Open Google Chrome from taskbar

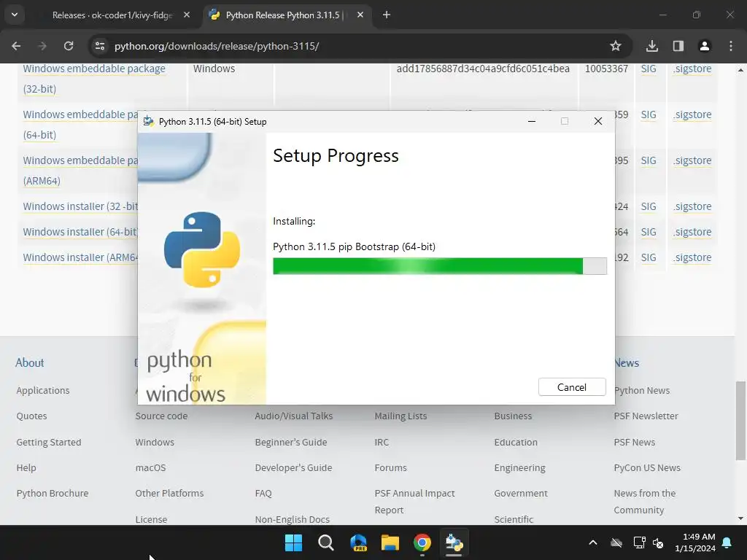422,542
